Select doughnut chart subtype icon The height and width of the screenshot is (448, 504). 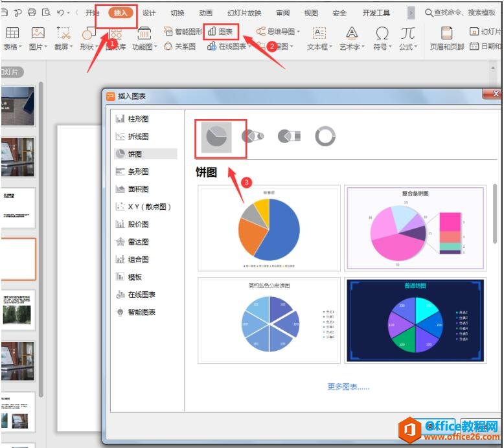point(325,137)
